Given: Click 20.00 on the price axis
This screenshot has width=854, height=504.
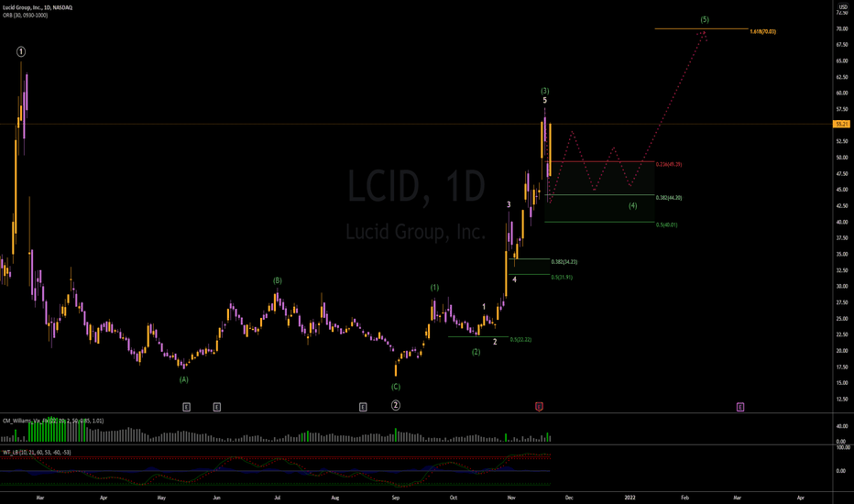Looking at the screenshot, I should click(x=842, y=350).
